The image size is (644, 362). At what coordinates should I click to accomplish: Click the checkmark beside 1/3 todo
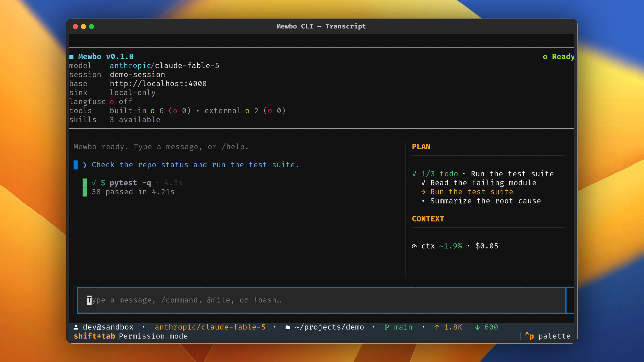click(x=414, y=174)
